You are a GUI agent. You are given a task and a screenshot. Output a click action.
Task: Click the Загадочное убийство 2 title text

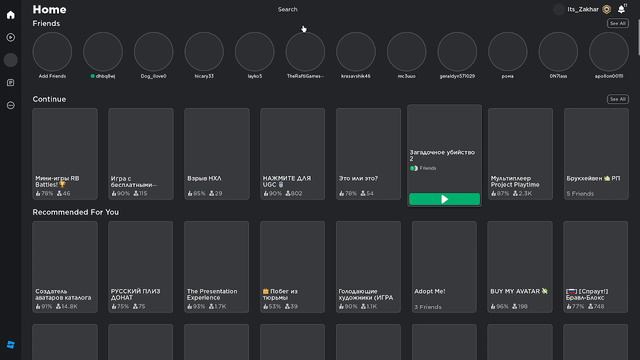[x=442, y=155]
